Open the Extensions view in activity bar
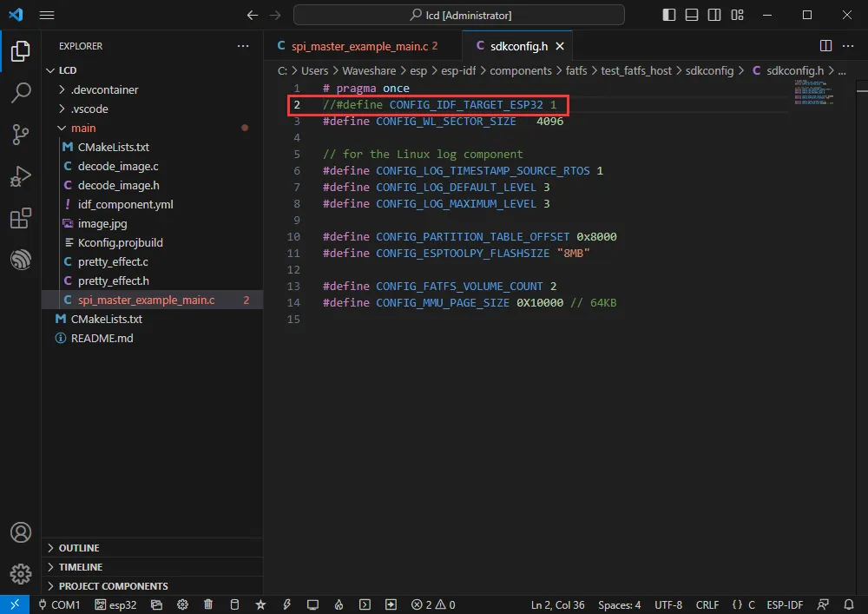The image size is (868, 614). coord(20,219)
